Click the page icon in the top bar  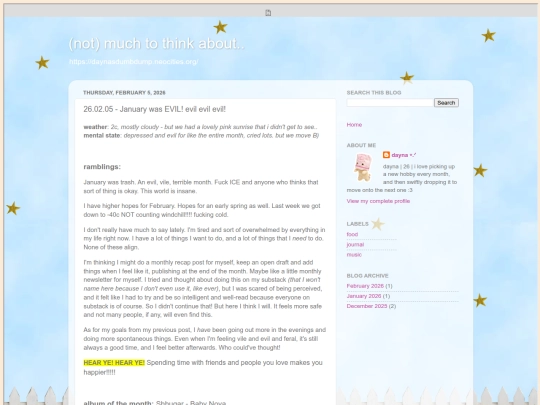268,13
